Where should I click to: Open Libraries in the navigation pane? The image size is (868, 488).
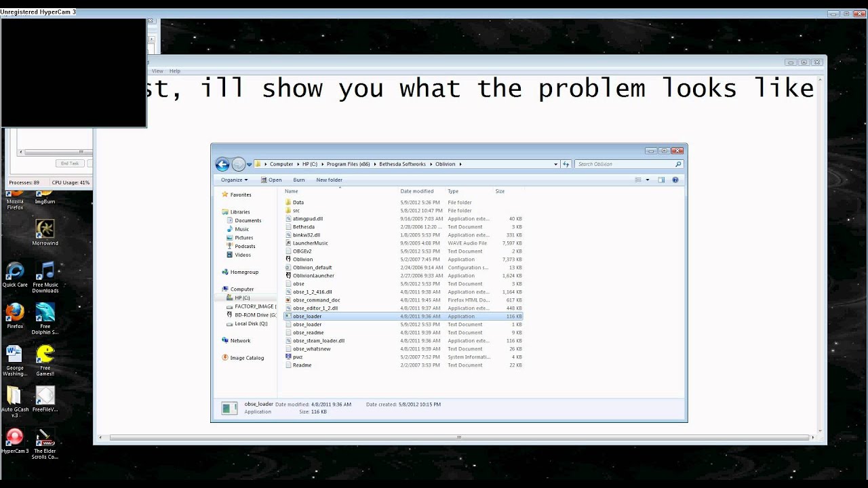[240, 211]
